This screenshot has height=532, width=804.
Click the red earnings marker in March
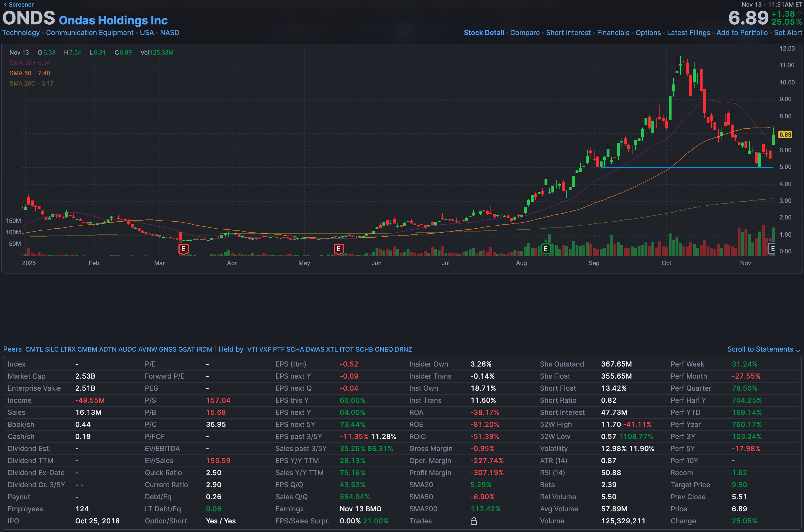point(183,249)
